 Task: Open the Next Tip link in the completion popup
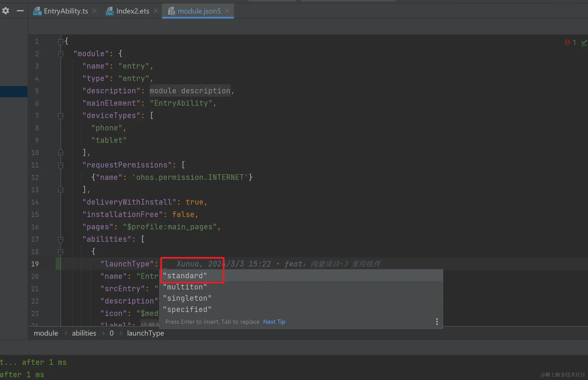click(274, 322)
